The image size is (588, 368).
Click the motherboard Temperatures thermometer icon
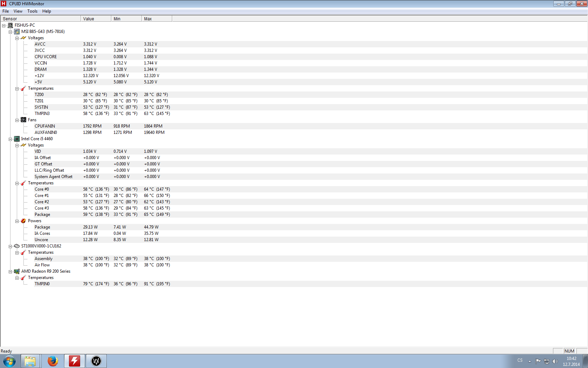tap(23, 88)
